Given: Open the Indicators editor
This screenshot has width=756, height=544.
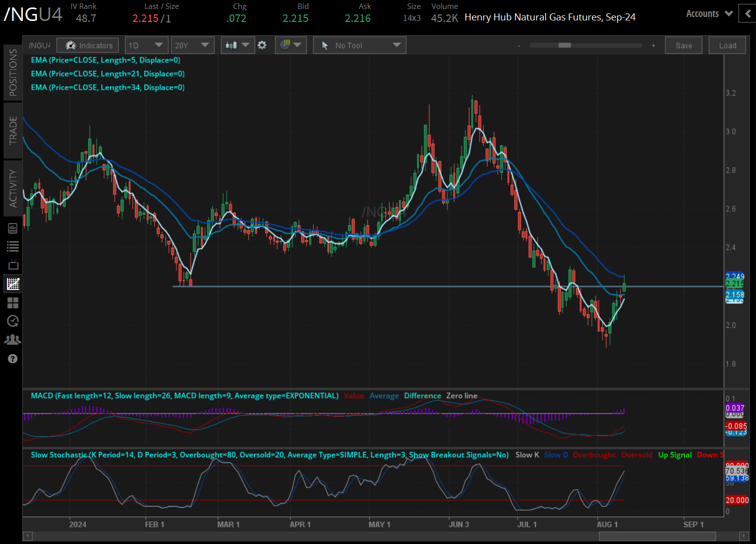Looking at the screenshot, I should coord(87,45).
